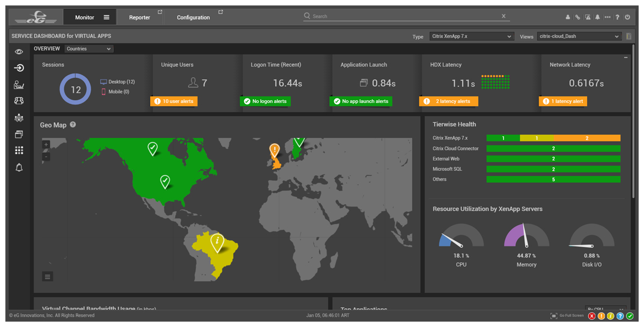Open the Reporter tab
Viewport: 644px width, 327px height.
point(140,18)
